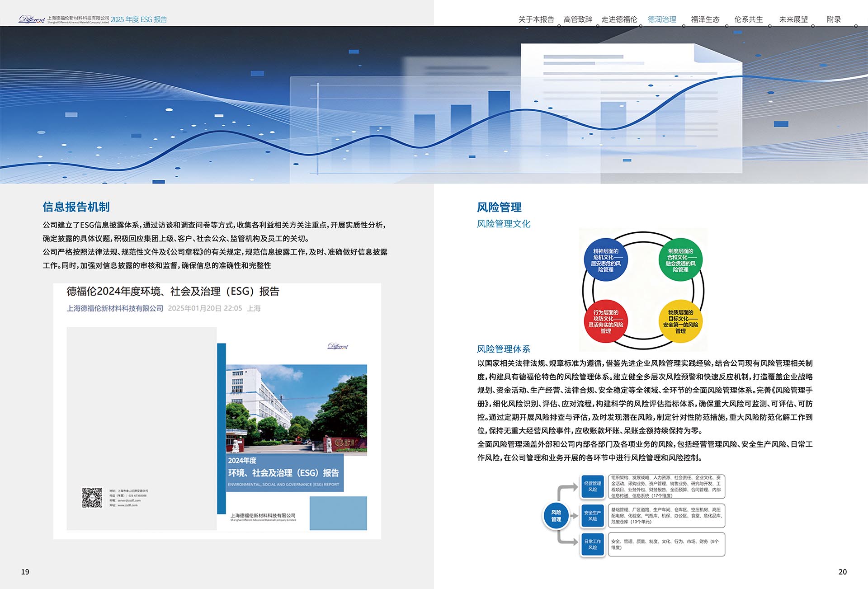Click page number 20
The width and height of the screenshot is (868, 589).
pyautogui.click(x=843, y=571)
